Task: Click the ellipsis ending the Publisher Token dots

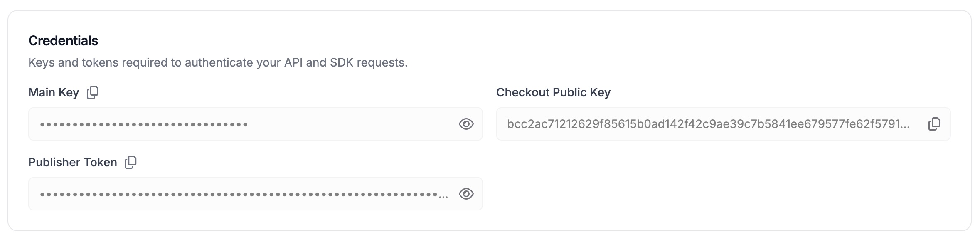Action: click(443, 195)
